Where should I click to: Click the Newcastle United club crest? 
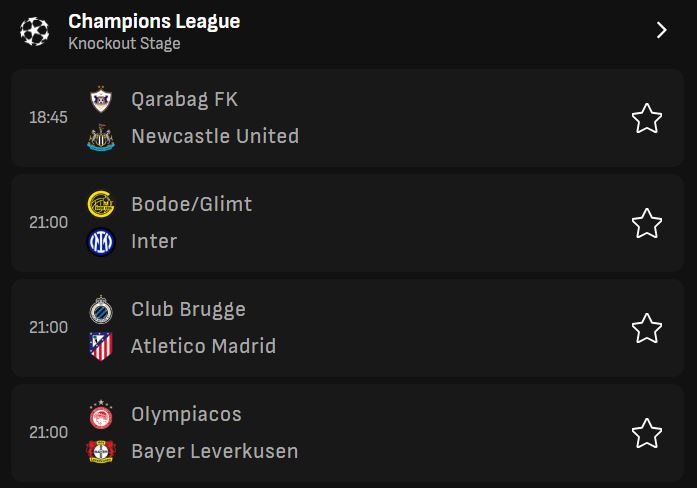(101, 137)
